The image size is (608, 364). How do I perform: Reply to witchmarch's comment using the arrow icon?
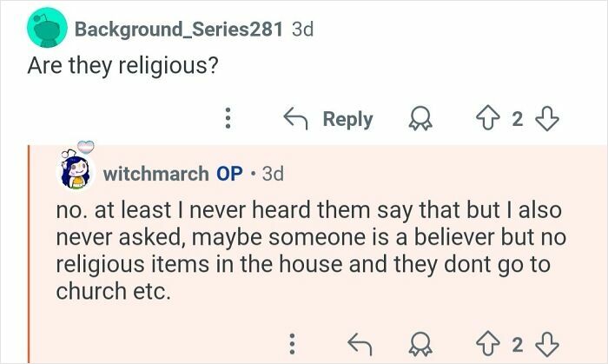point(358,345)
